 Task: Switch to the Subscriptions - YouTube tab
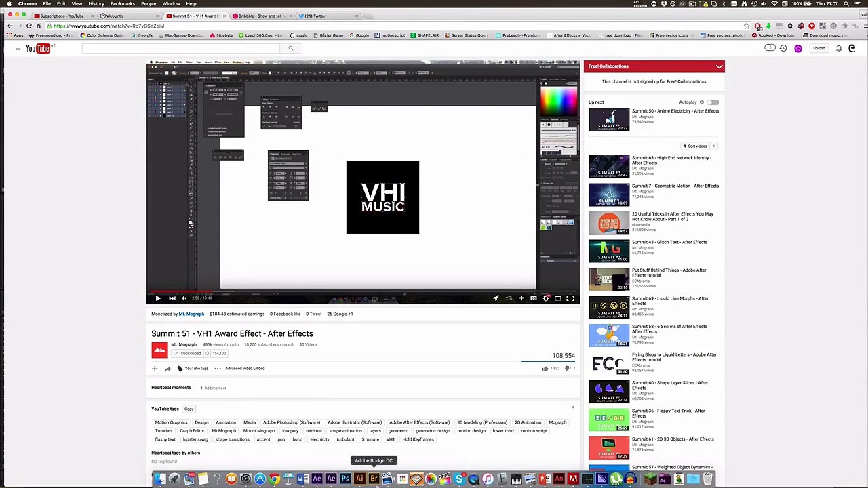(x=62, y=16)
